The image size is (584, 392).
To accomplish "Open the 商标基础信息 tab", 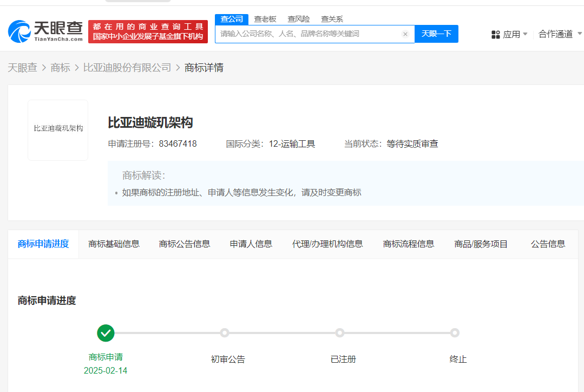I will point(114,244).
